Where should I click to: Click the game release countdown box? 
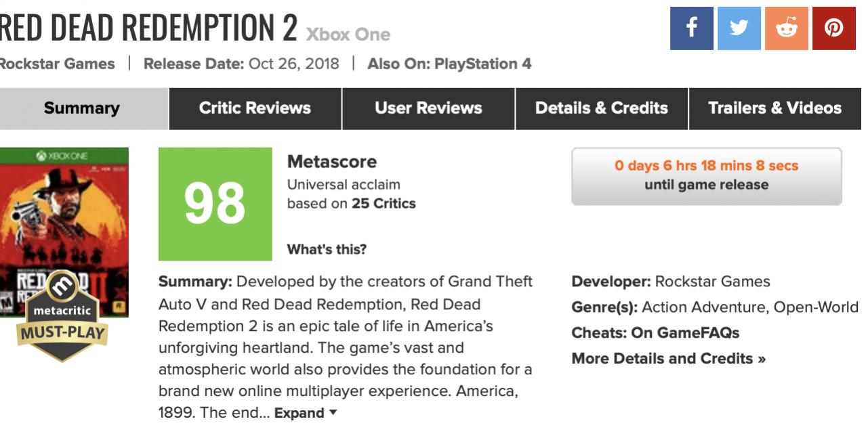point(706,176)
